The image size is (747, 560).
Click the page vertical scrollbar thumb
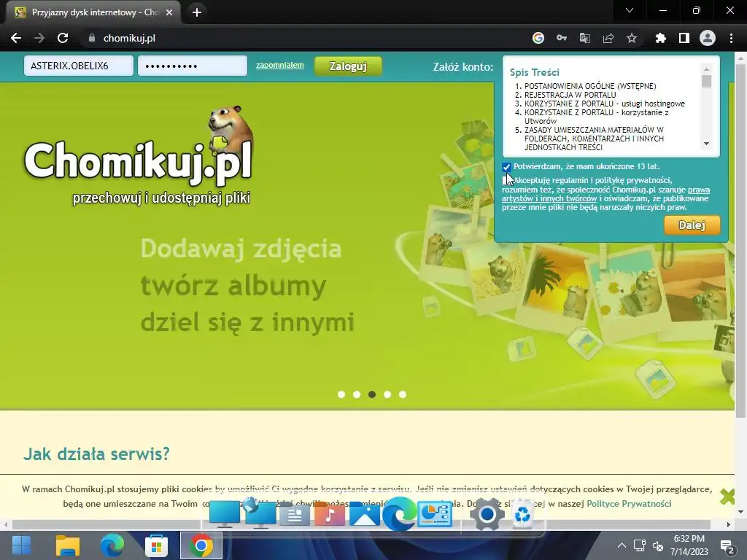point(741,241)
